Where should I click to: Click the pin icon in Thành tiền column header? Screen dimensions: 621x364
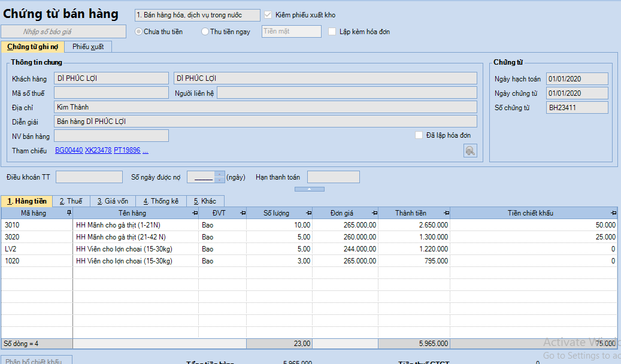pos(446,213)
